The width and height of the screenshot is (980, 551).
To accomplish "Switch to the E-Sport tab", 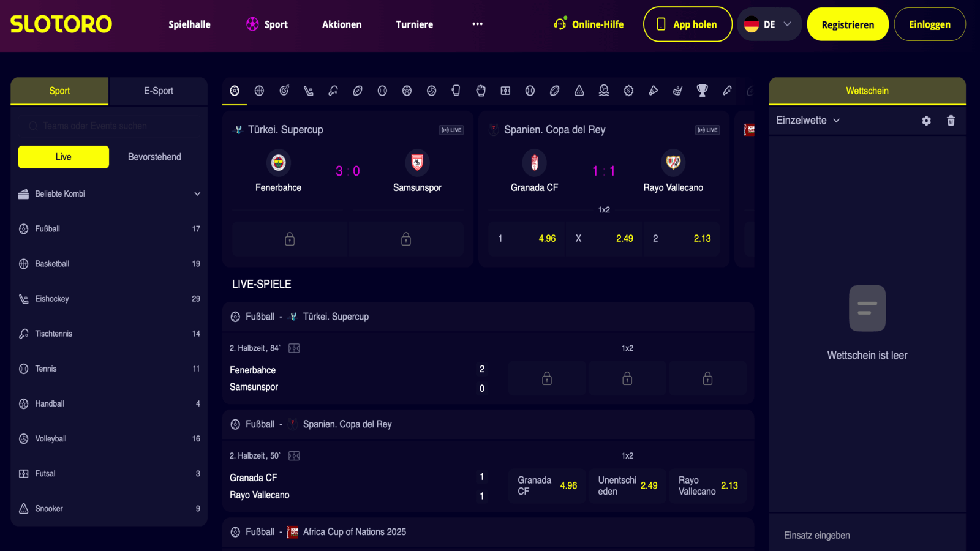I will pyautogui.click(x=159, y=91).
